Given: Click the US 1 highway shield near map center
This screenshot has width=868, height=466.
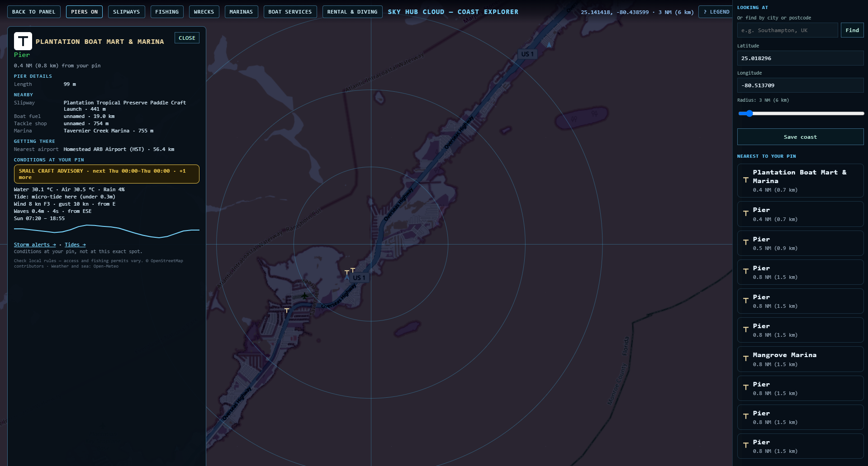Looking at the screenshot, I should (x=359, y=278).
